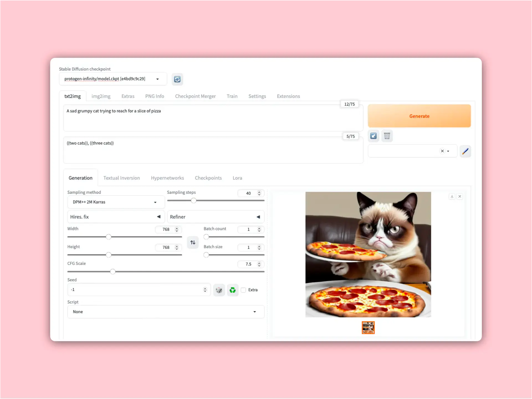Click the CFG Scale slider handle
The width and height of the screenshot is (532, 399).
[x=113, y=272]
